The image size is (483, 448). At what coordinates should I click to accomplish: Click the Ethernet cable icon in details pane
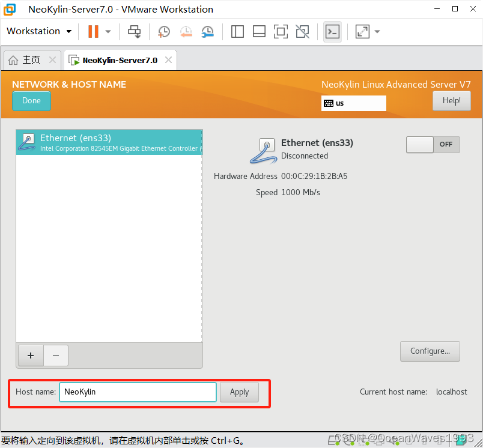pyautogui.click(x=263, y=151)
